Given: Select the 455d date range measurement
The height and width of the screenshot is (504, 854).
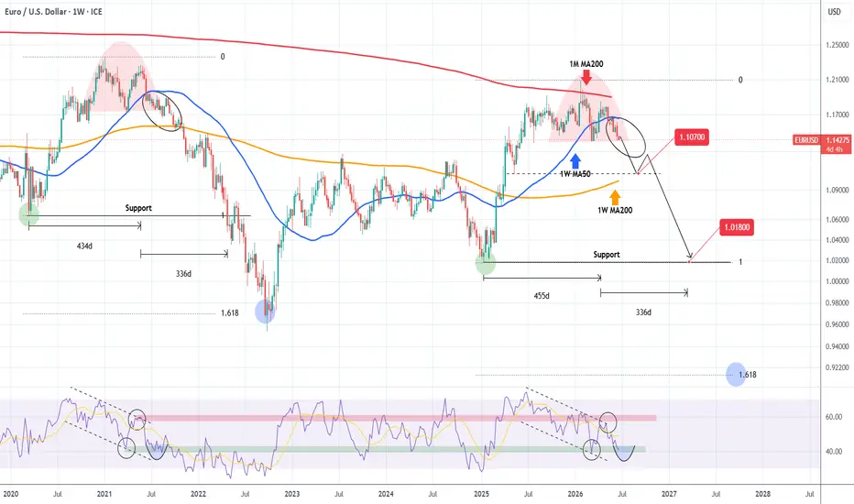Looking at the screenshot, I should click(x=542, y=296).
